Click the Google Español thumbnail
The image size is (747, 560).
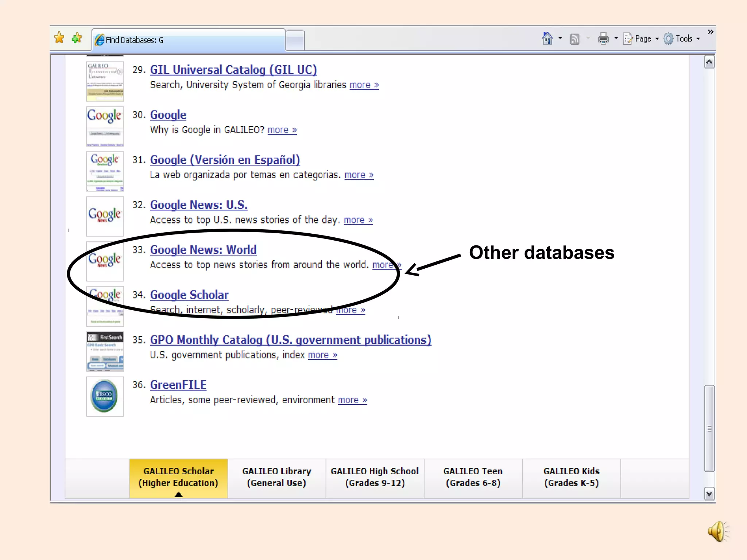(x=105, y=171)
